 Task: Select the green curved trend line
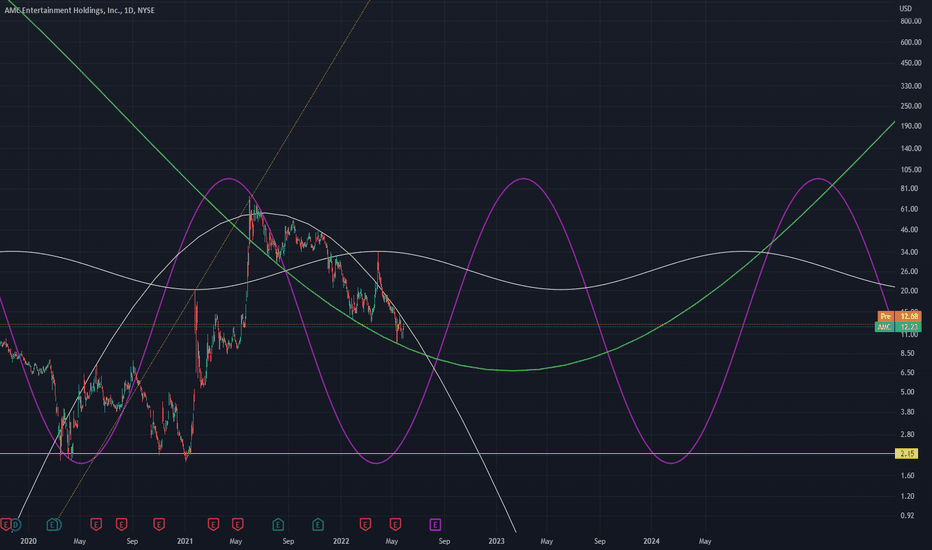[514, 370]
